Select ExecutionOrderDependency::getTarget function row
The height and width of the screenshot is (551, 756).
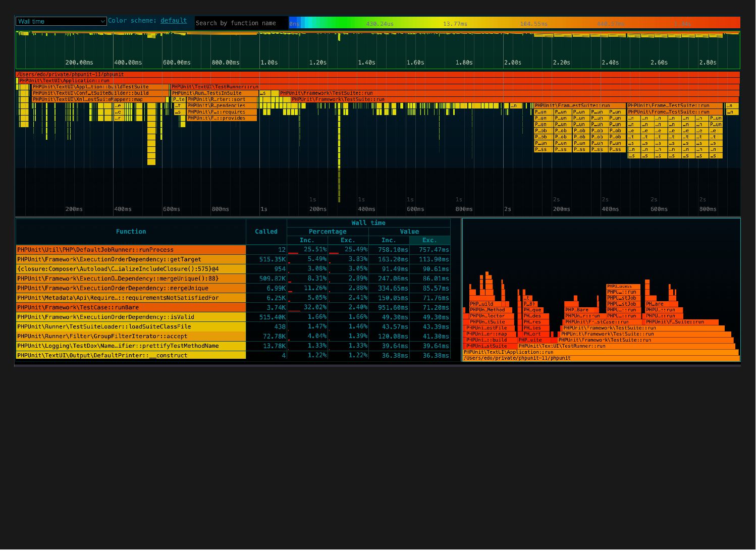pyautogui.click(x=131, y=259)
